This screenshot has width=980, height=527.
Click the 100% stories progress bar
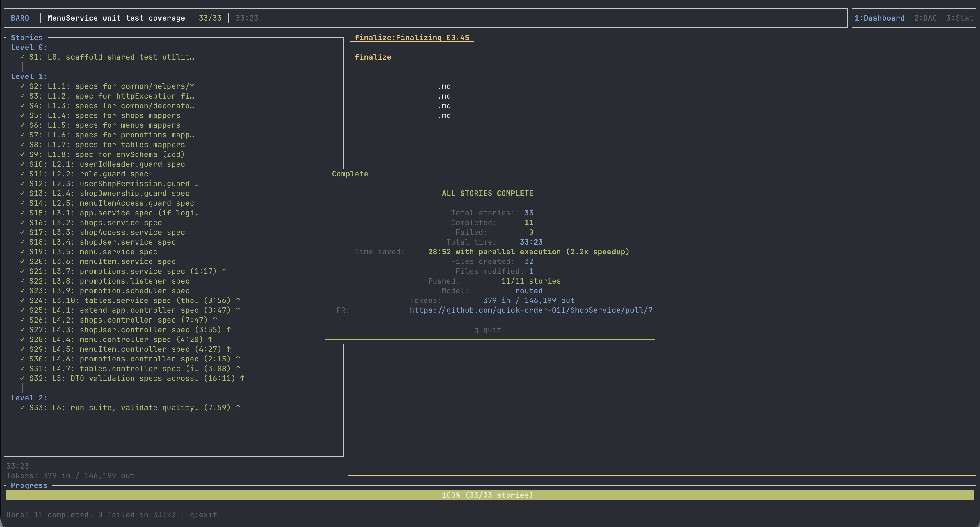pos(490,495)
